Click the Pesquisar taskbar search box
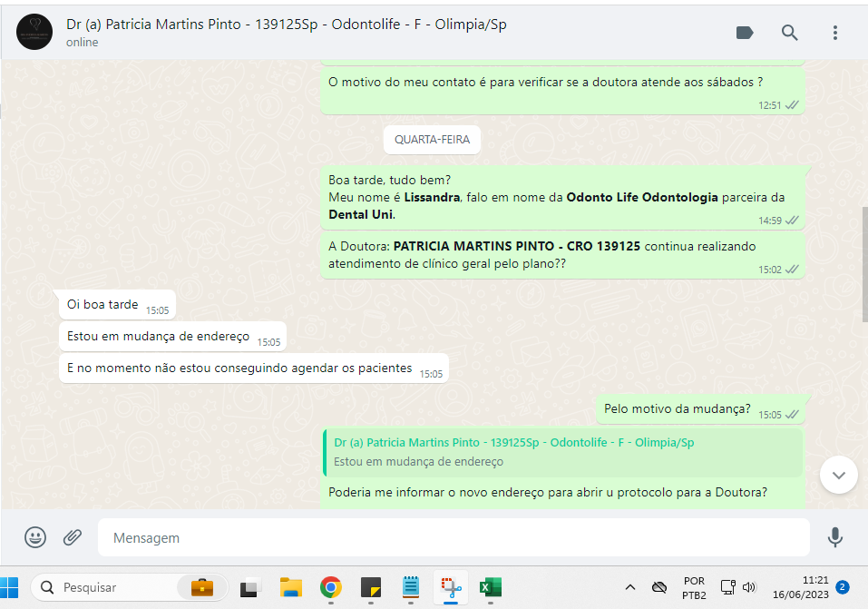 coord(129,587)
